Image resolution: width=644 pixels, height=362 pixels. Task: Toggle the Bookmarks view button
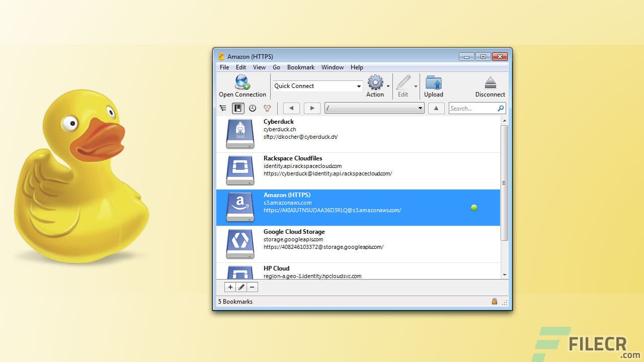coord(237,108)
